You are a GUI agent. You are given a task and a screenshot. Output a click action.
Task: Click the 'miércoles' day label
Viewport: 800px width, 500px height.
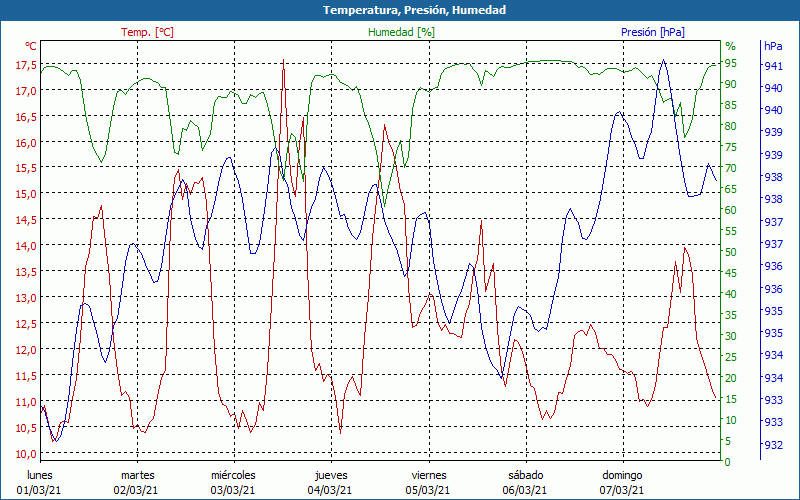click(x=233, y=475)
